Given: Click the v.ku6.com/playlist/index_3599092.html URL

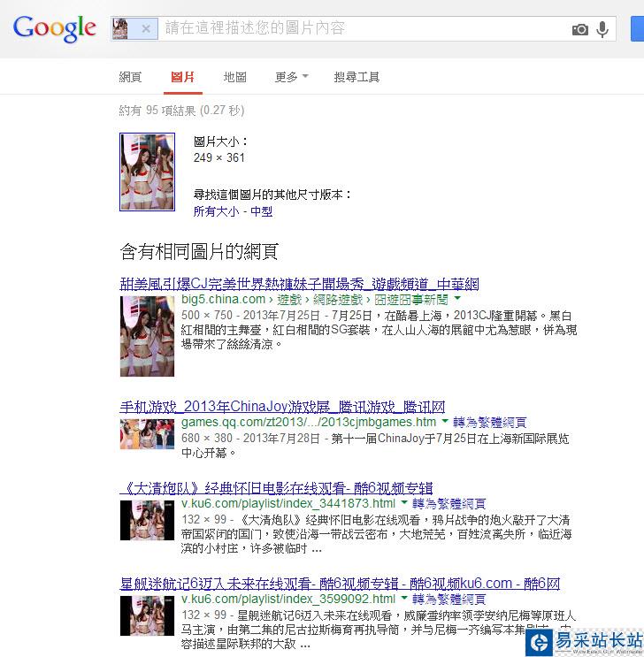Looking at the screenshot, I should (288, 599).
